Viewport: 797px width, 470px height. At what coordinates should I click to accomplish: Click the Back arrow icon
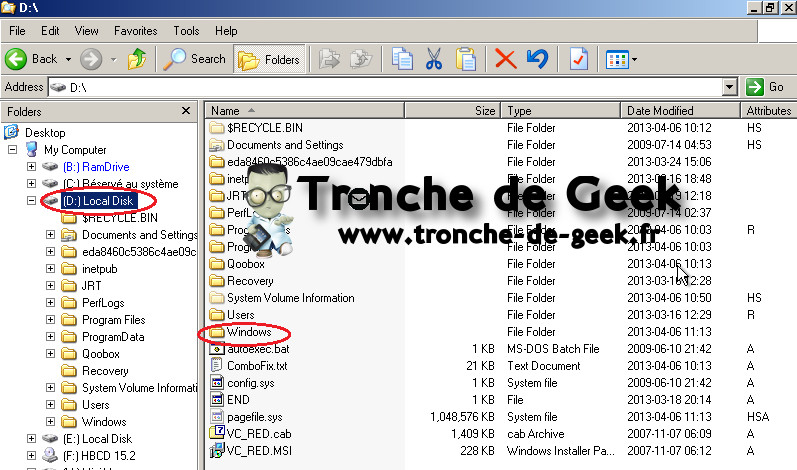click(16, 59)
